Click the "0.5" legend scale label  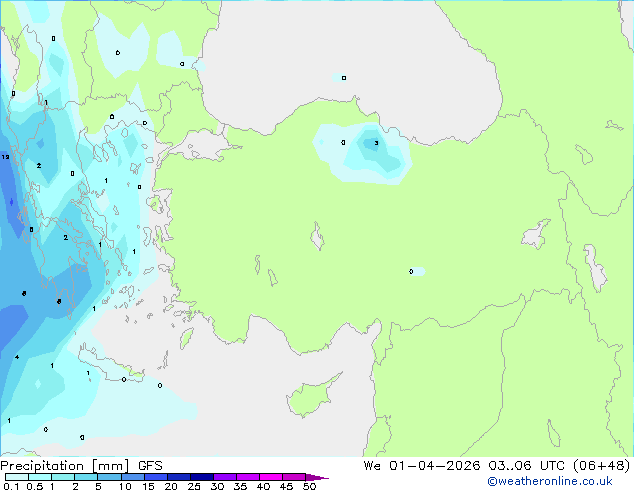coord(35,486)
